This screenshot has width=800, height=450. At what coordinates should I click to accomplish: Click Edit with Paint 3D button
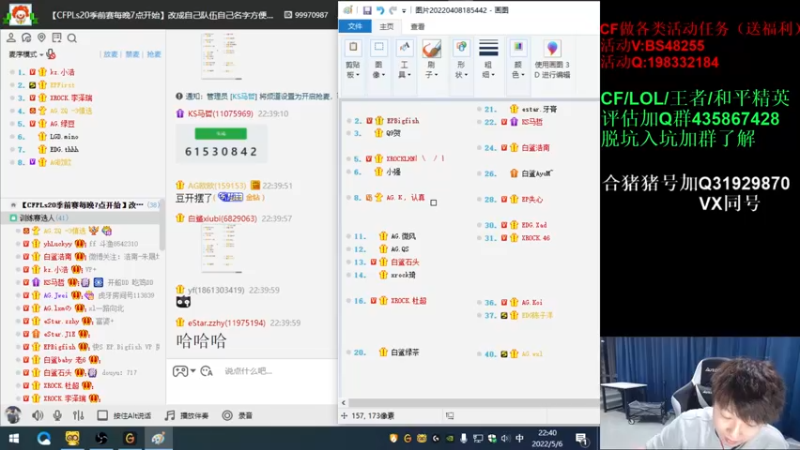(x=552, y=59)
